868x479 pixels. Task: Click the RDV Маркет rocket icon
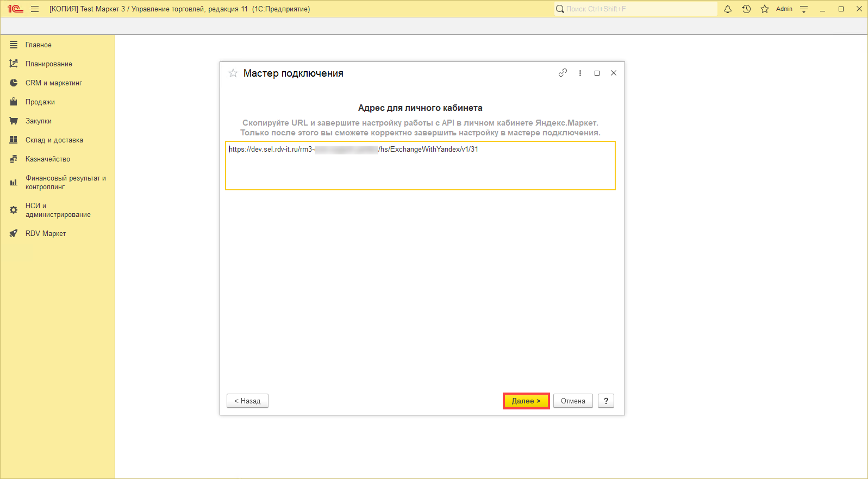pos(14,233)
